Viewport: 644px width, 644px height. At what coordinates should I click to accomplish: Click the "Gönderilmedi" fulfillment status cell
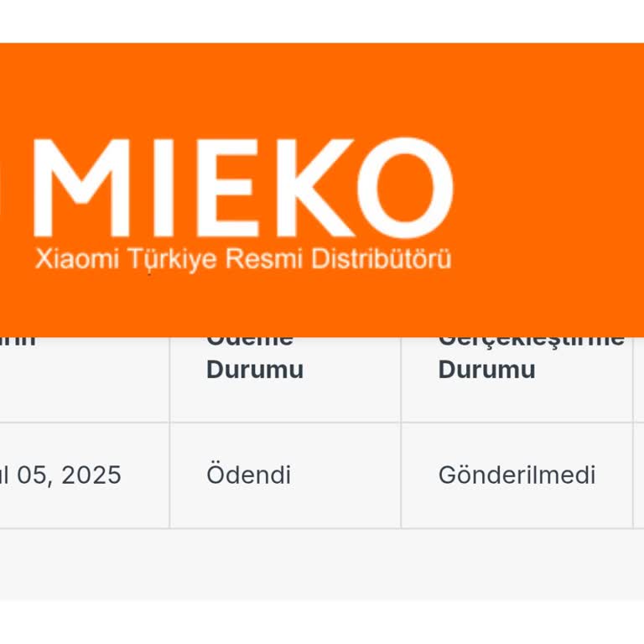tap(517, 475)
